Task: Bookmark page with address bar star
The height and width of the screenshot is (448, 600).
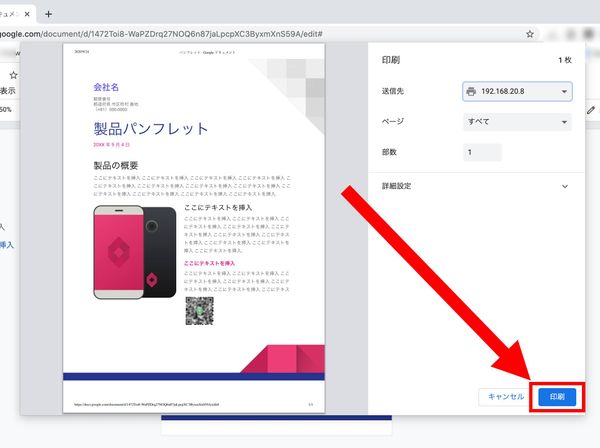Action: point(530,34)
